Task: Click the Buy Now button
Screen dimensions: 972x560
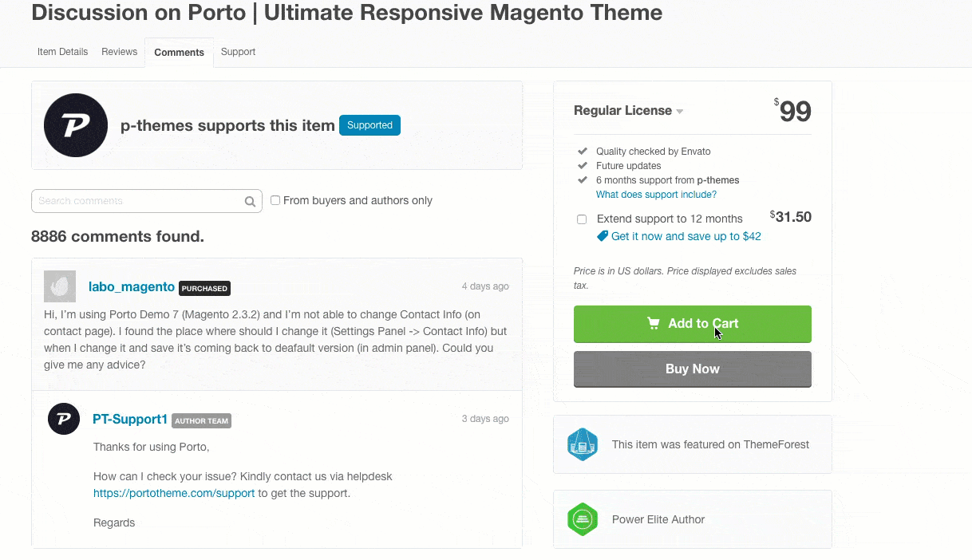Action: 693,369
